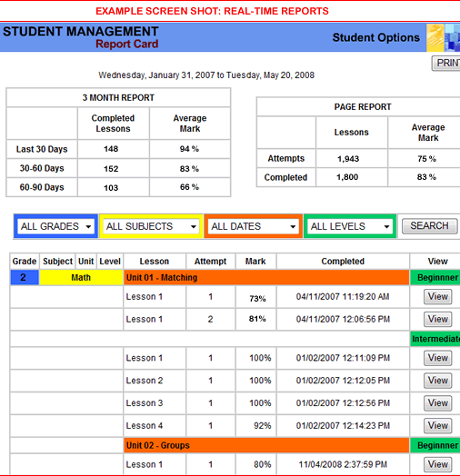Click the 1,800 completed lessons value

(347, 177)
